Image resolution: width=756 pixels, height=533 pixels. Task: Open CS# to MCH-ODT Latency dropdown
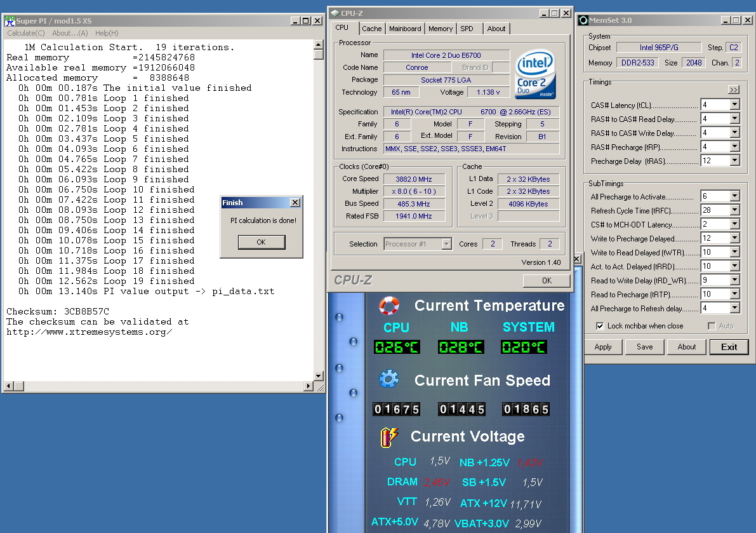[734, 224]
